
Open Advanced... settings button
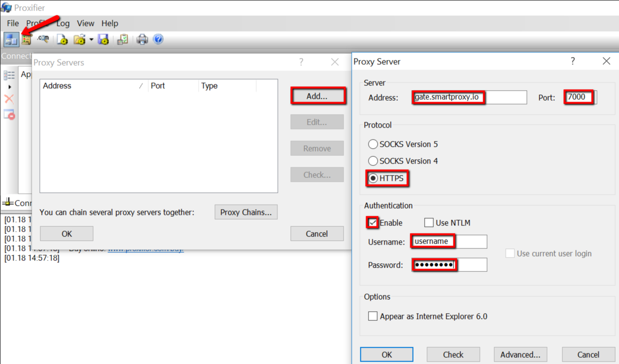pyautogui.click(x=520, y=354)
